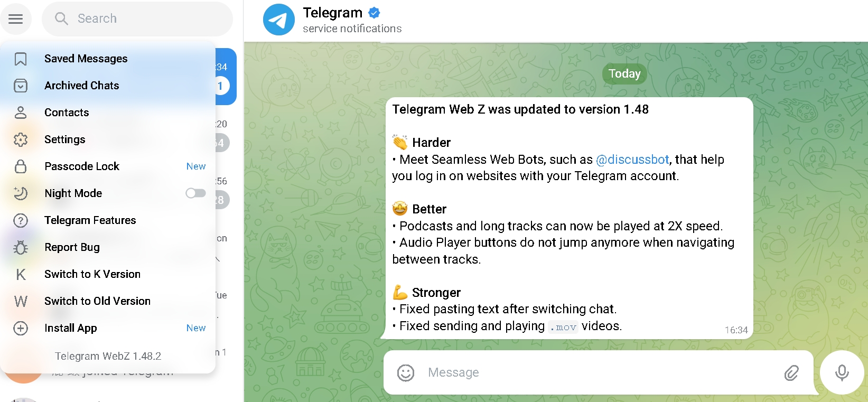Select Passcode Lock menu entry
Image resolution: width=868 pixels, height=402 pixels.
tap(108, 166)
